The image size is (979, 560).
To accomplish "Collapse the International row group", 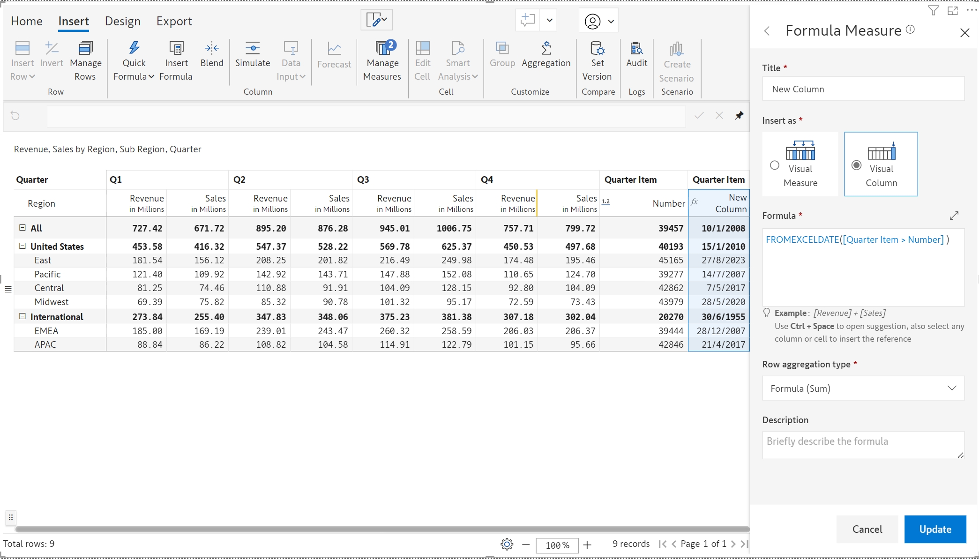I will click(x=22, y=316).
